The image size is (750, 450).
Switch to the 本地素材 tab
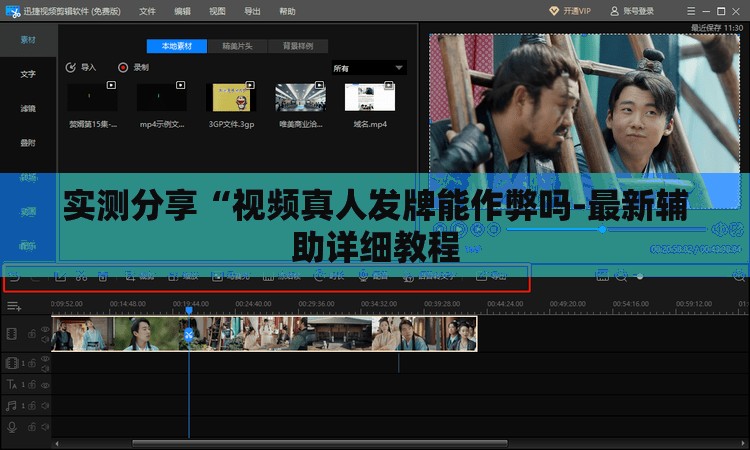(x=177, y=46)
